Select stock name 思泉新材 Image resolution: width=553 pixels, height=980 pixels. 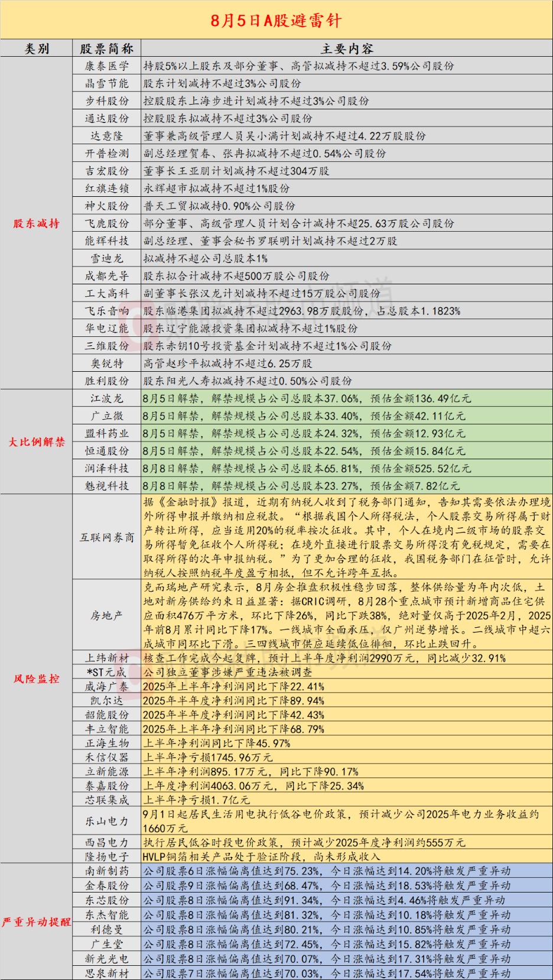107,973
